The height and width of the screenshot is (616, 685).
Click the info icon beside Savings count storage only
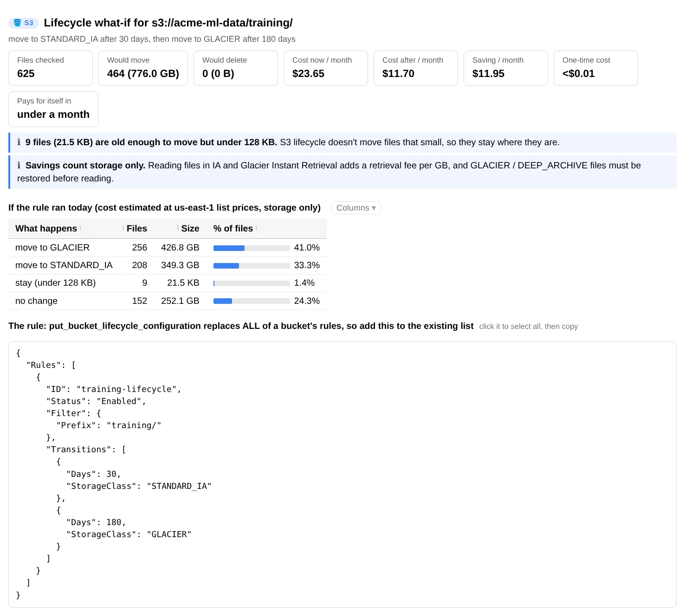19,166
